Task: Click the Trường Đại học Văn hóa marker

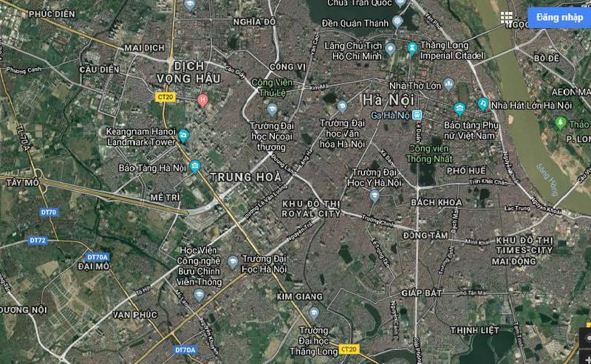Action: click(x=342, y=107)
